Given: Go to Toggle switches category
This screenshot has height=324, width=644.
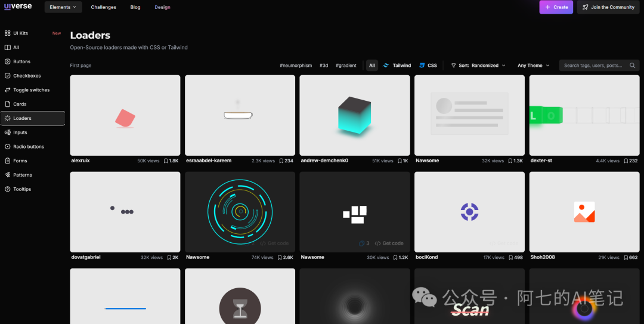Looking at the screenshot, I should pyautogui.click(x=33, y=90).
